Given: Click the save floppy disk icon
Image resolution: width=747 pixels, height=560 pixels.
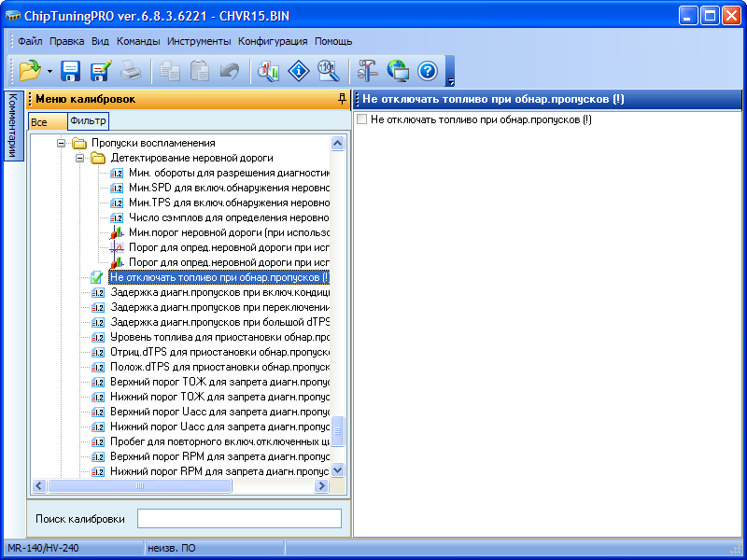Looking at the screenshot, I should click(71, 71).
